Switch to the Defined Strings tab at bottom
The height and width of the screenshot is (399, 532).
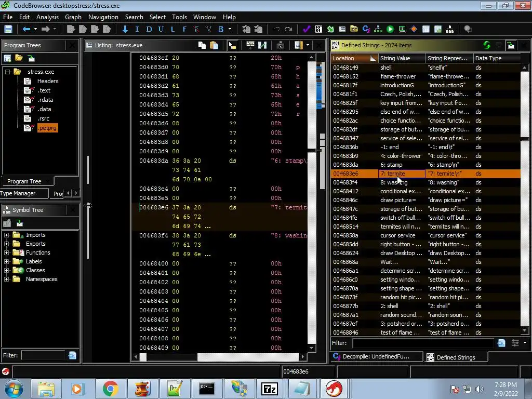[456, 357]
